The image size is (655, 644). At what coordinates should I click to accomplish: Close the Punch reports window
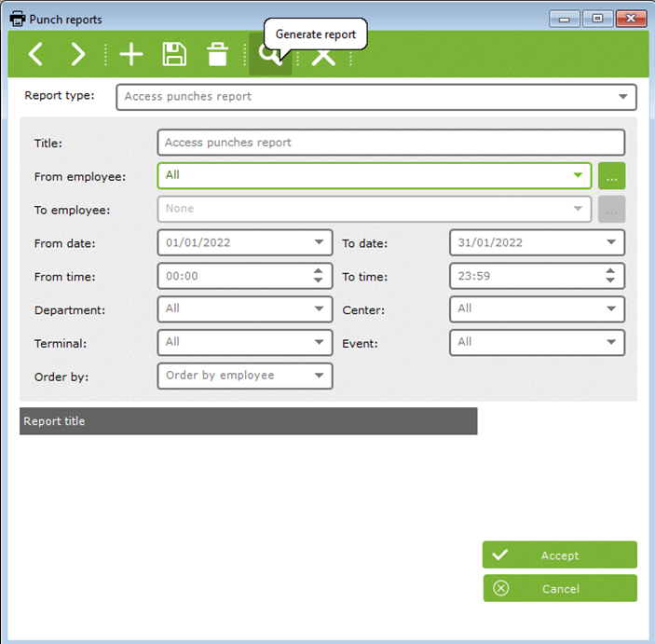coord(631,19)
